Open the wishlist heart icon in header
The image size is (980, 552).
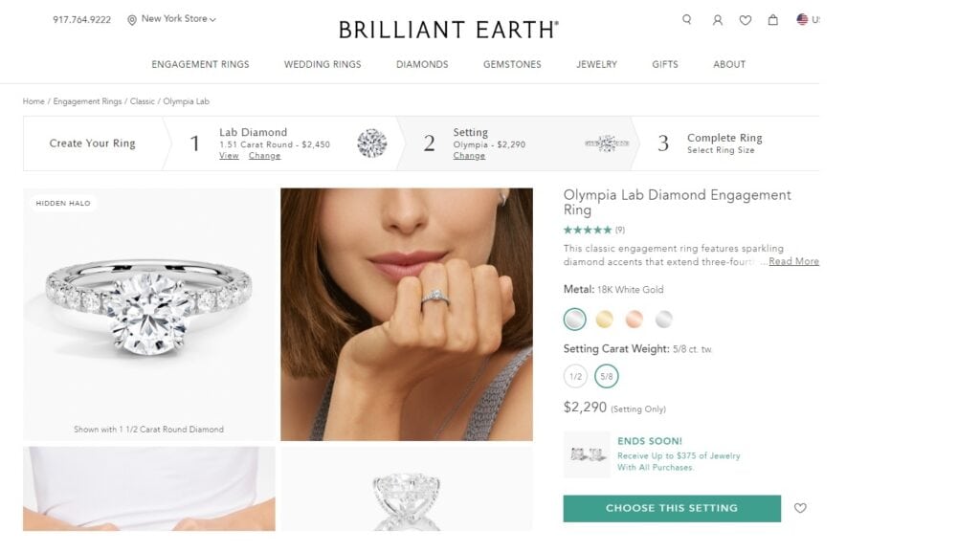tap(745, 19)
